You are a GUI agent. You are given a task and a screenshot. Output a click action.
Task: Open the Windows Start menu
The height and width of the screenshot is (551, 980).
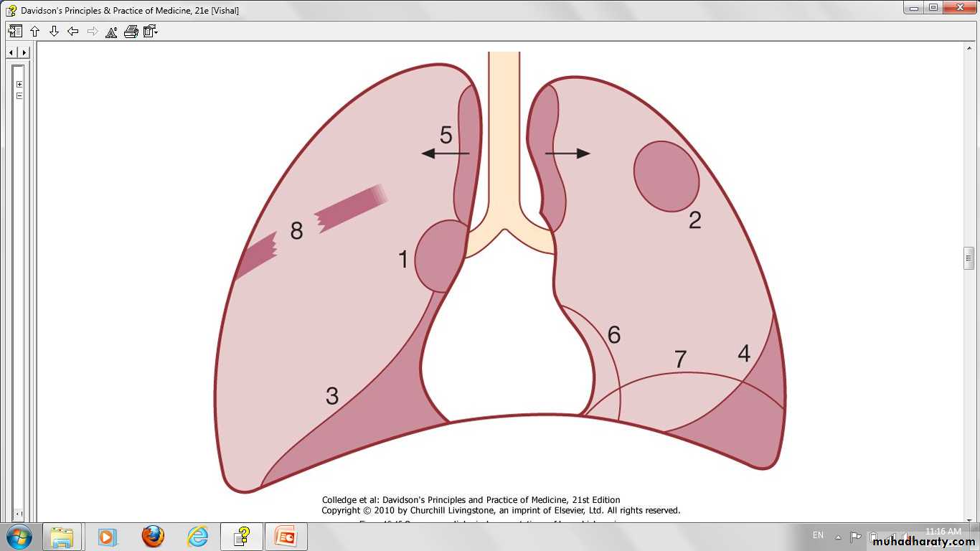[x=19, y=536]
